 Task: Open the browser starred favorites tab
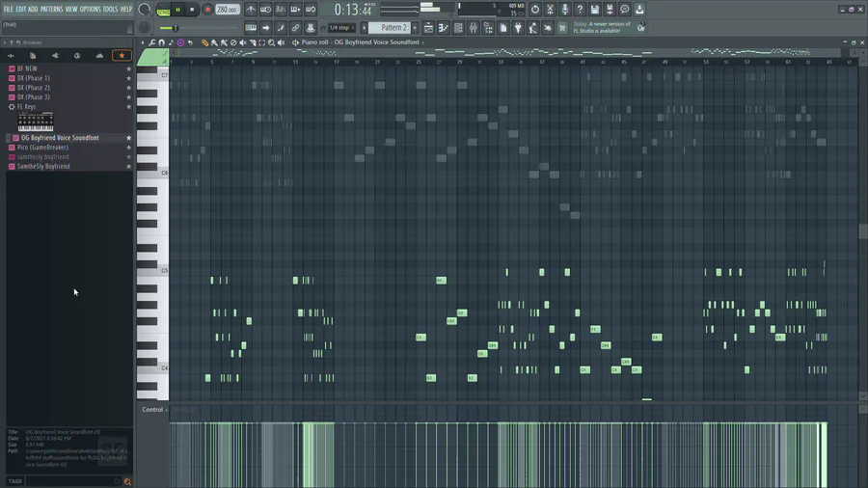click(x=122, y=55)
